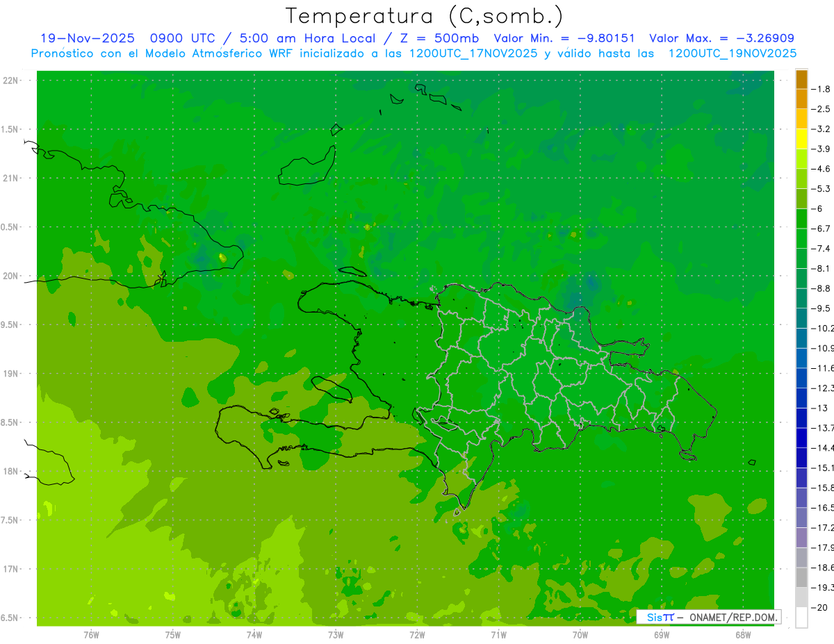
Task: Click the "-6.7" color bar label
Action: point(821,229)
